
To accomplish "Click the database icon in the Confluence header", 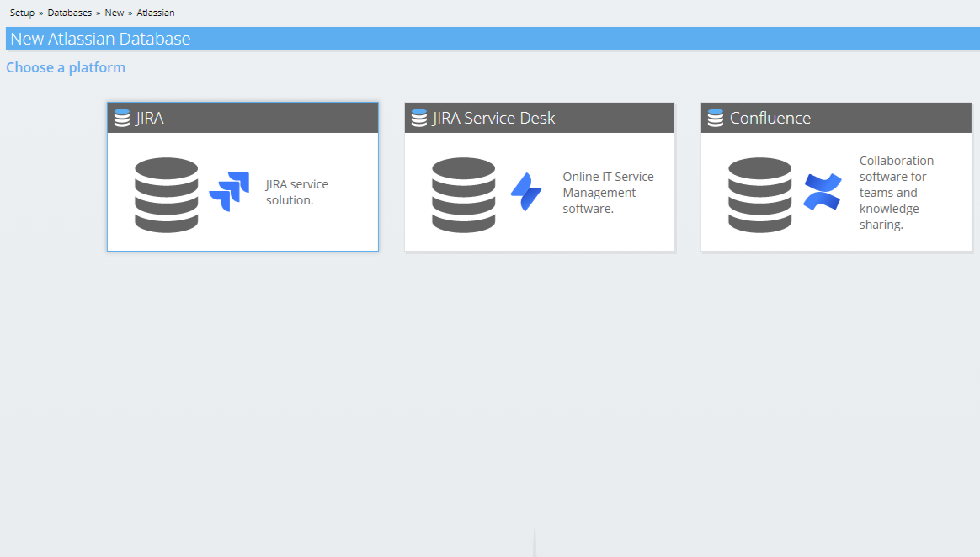I will pyautogui.click(x=715, y=117).
